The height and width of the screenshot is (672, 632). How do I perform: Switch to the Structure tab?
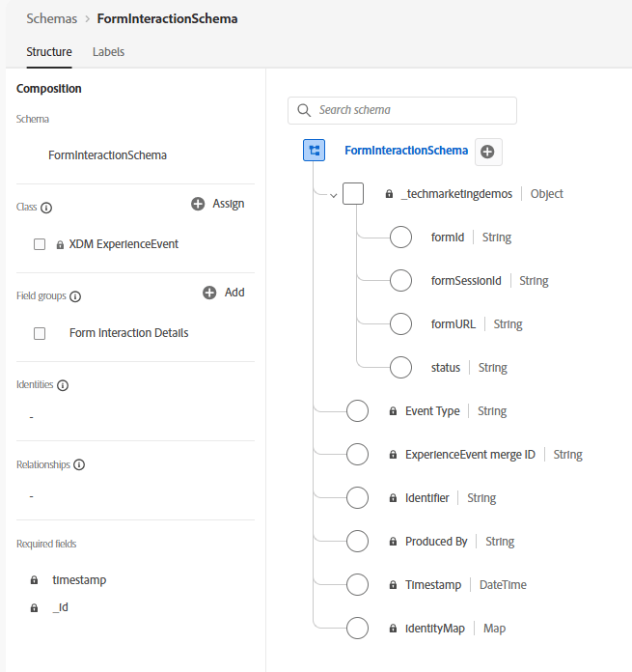(49, 52)
